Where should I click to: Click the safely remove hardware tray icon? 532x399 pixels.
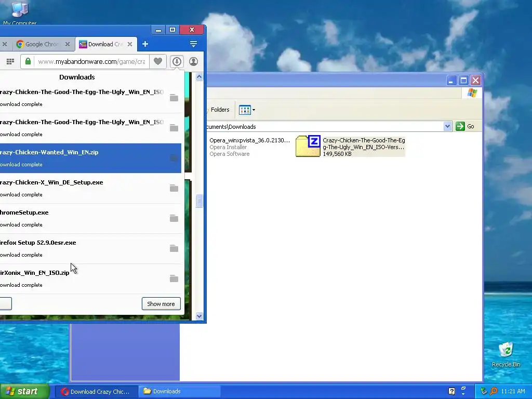pos(484,391)
